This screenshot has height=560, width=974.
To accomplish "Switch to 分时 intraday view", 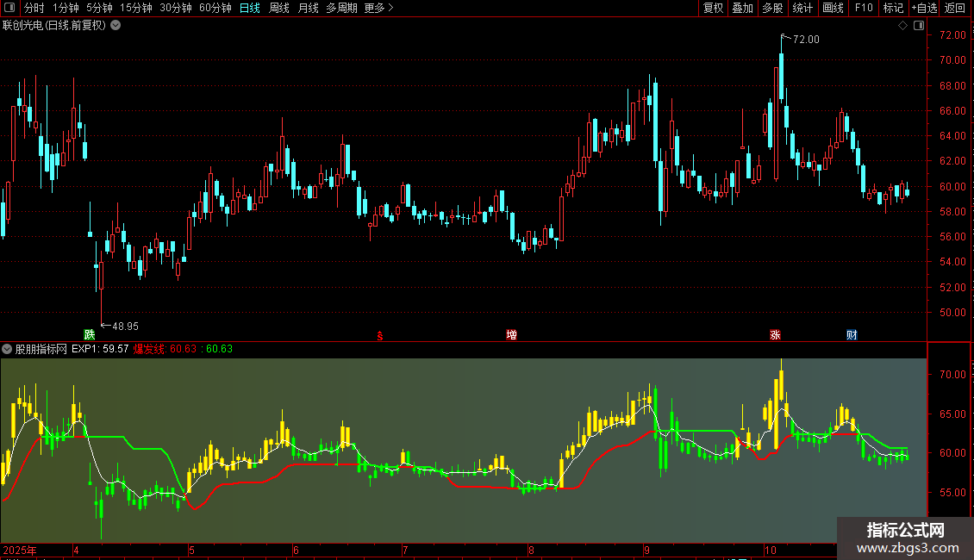I will click(34, 8).
